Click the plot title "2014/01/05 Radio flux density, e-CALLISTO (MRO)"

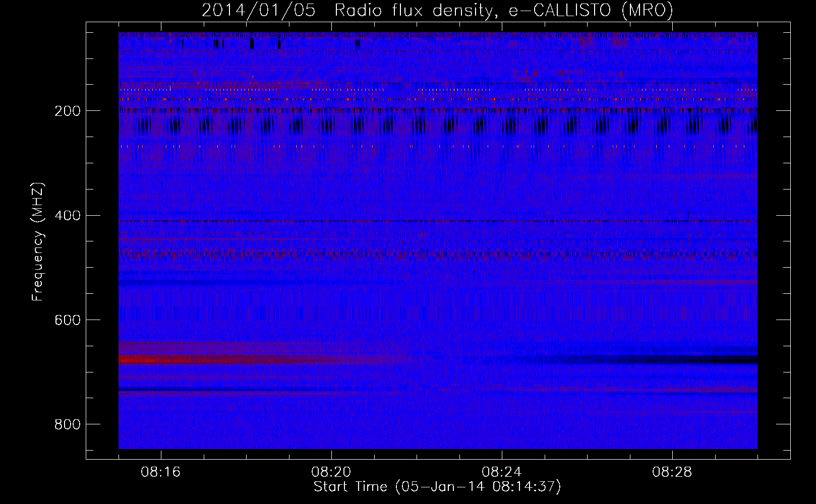point(437,10)
